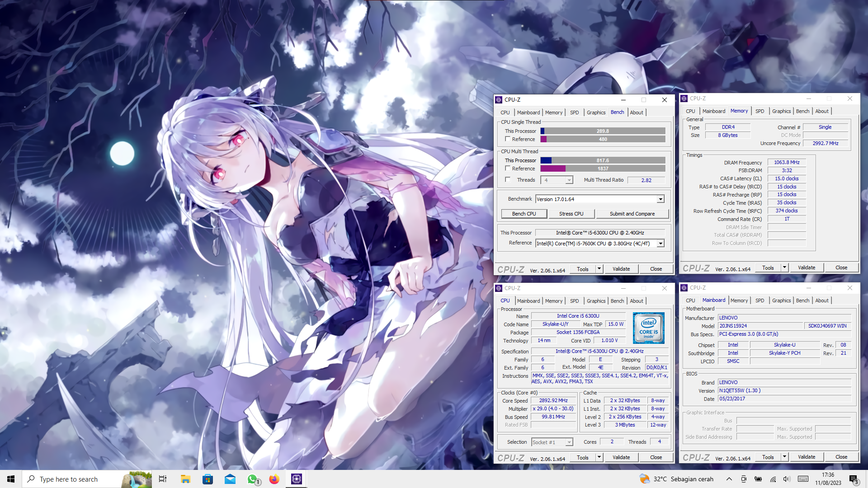Click Close button in Mainboard window
Image resolution: width=868 pixels, height=488 pixels.
pos(841,457)
